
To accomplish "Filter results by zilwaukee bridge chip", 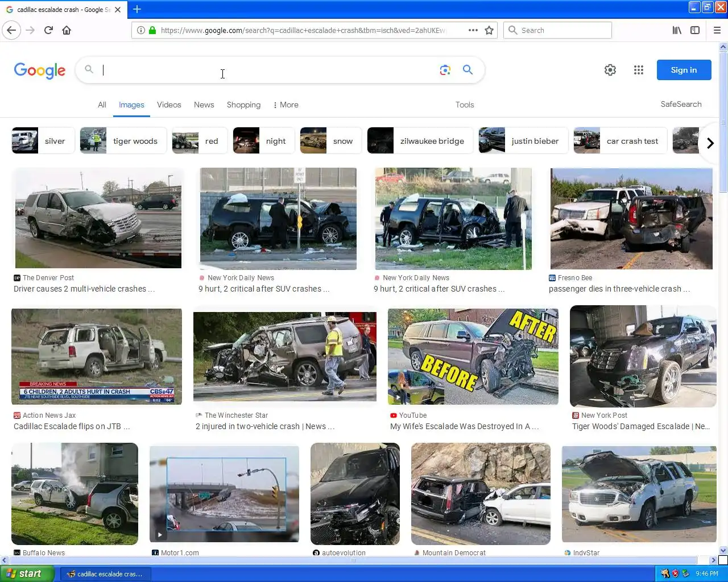I will tap(420, 141).
